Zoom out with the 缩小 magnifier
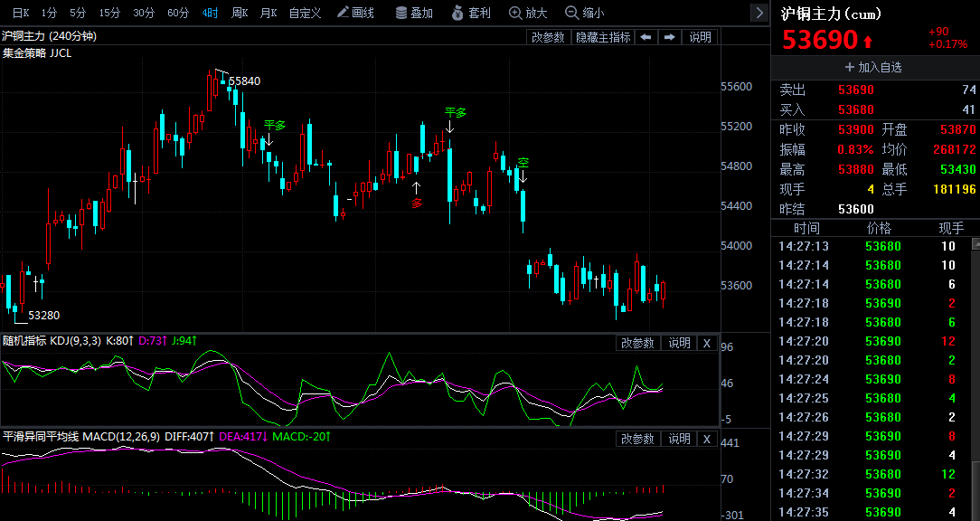980x521 pixels. tap(584, 13)
